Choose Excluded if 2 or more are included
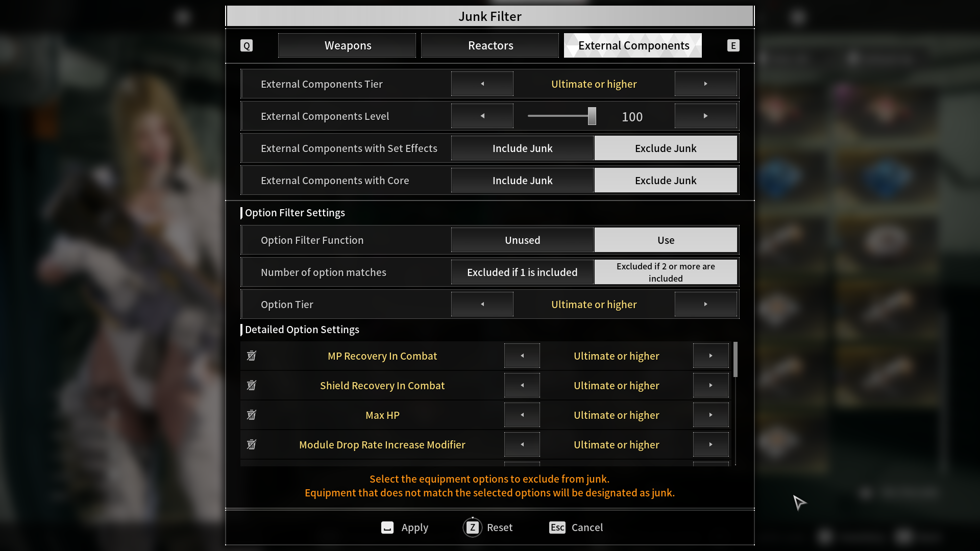Viewport: 980px width, 551px height. (666, 272)
